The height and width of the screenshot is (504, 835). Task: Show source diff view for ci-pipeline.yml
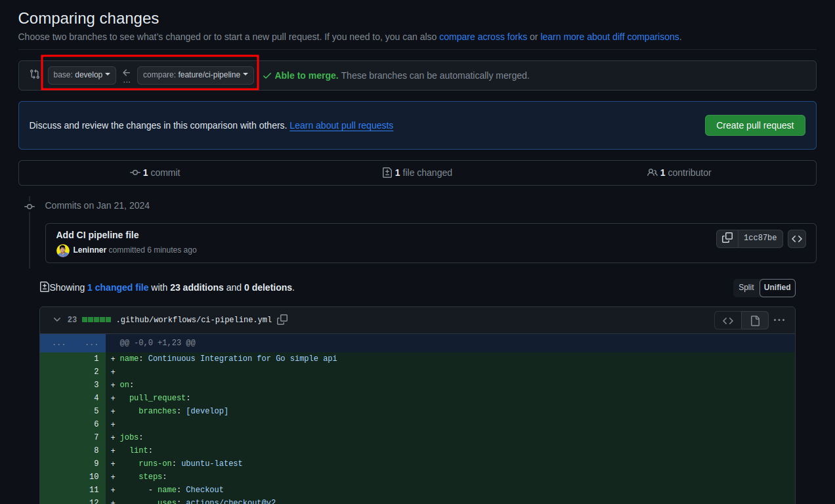tap(728, 320)
